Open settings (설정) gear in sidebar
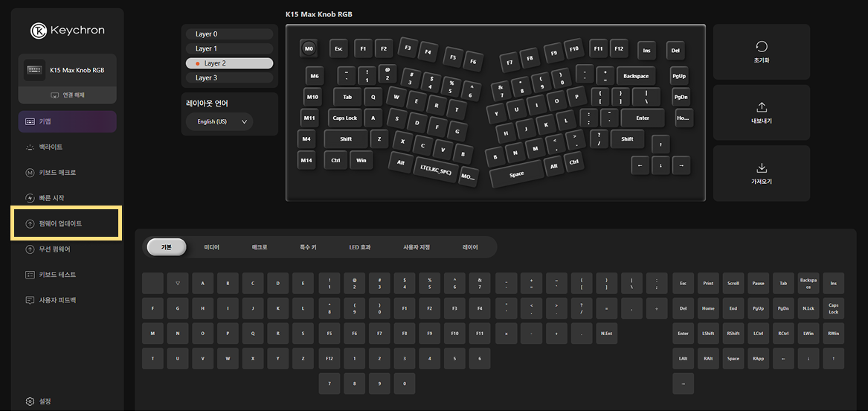This screenshot has height=414, width=868. [30, 401]
